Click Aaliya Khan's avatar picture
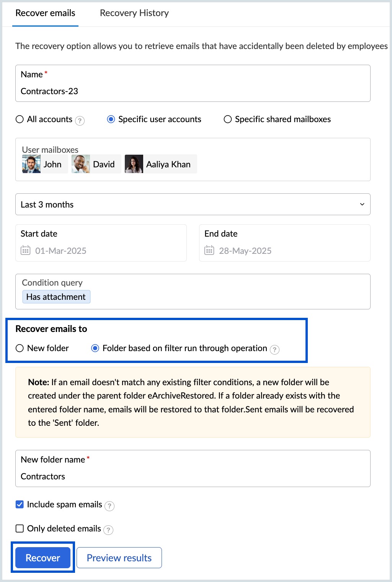Screen dimensions: 392x582 tap(134, 164)
